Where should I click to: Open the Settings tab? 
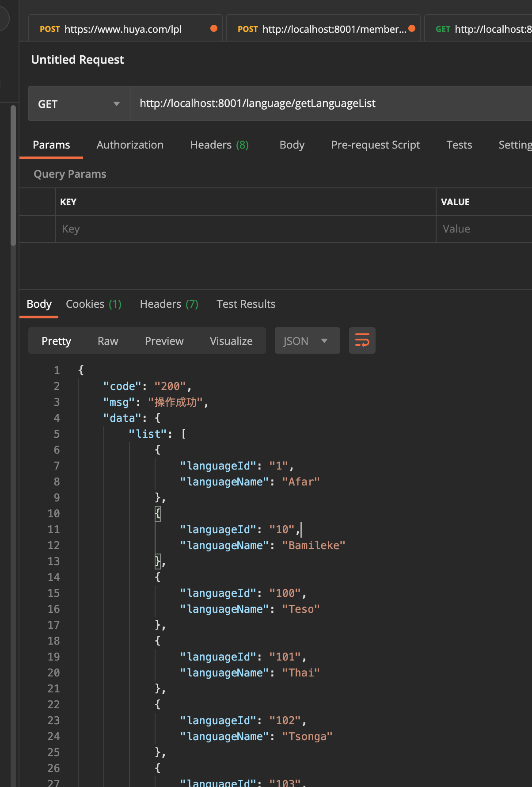click(x=515, y=145)
